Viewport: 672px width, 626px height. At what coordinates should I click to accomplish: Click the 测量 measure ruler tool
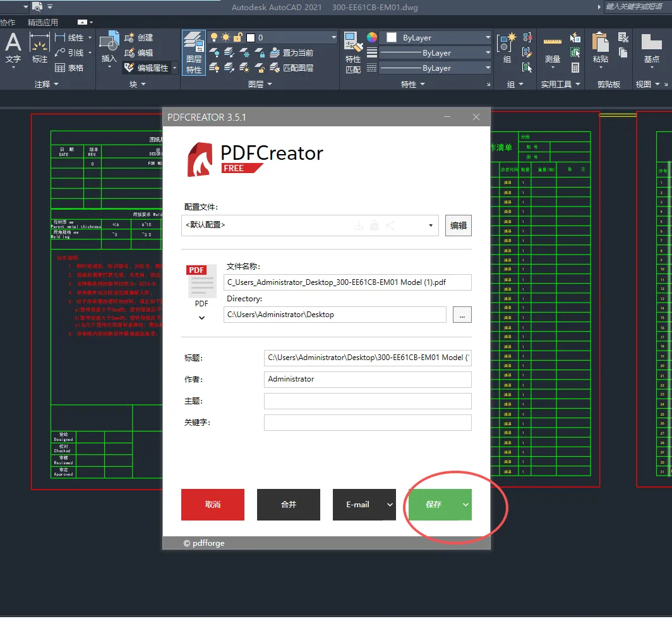(553, 48)
